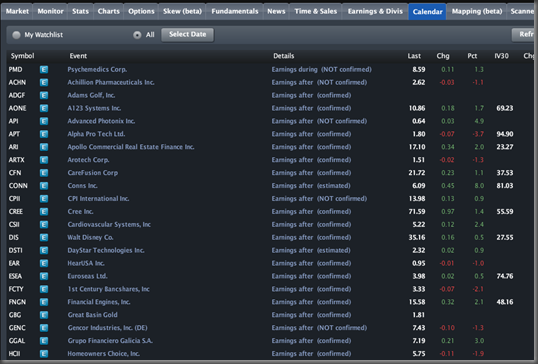Screen dimensions: 538x364
Task: Click the E icon in the APT row
Action: tap(44, 134)
